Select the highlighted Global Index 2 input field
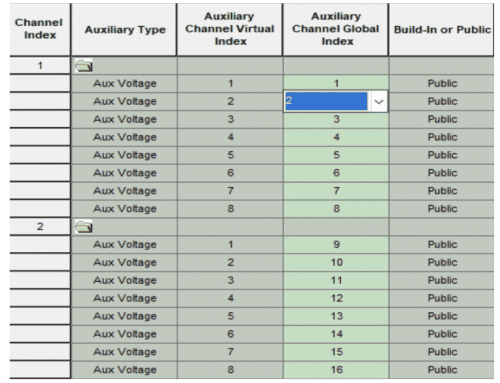500x383 pixels. [x=326, y=101]
